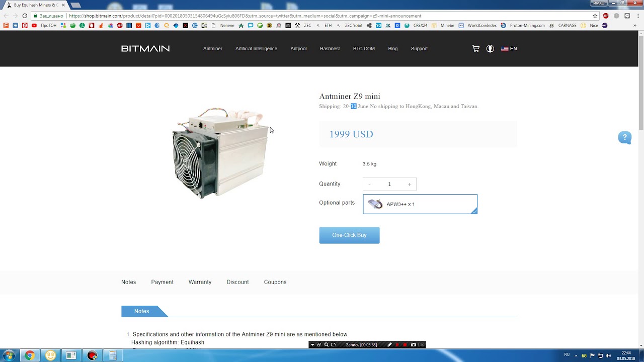Open the ZEC Yobit bookmark
This screenshot has width=644, height=362.
[349, 25]
